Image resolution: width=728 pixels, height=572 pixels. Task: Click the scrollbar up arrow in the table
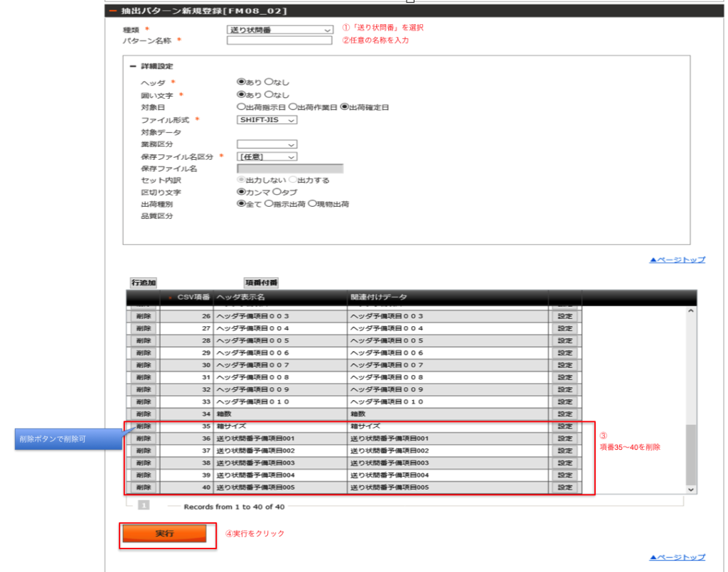[x=691, y=311]
